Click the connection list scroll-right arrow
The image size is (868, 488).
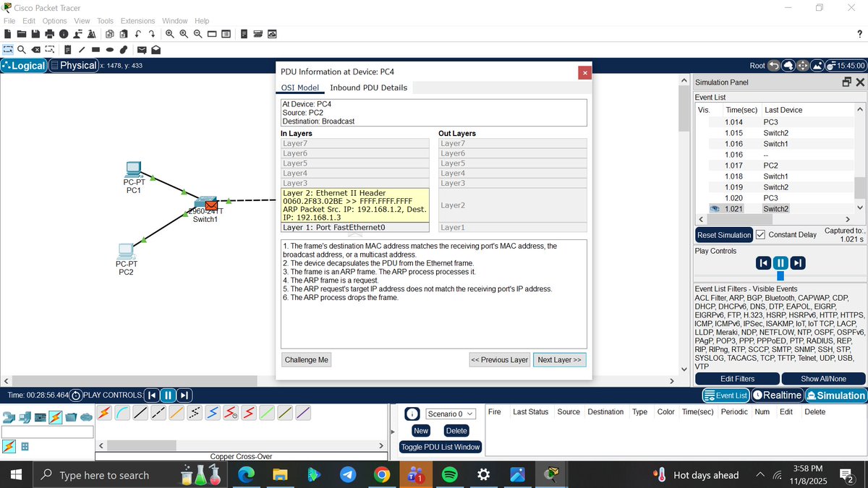pyautogui.click(x=382, y=446)
